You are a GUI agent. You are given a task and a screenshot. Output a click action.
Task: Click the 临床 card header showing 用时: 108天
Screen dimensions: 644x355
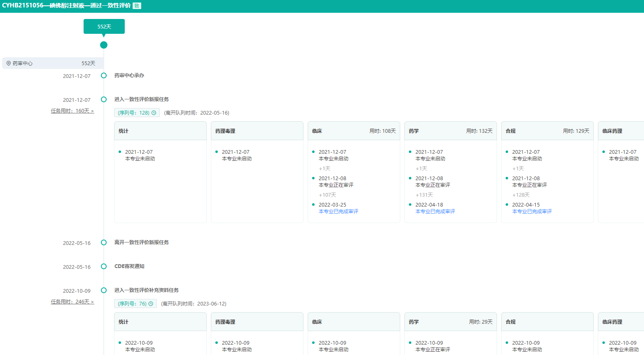[354, 131]
